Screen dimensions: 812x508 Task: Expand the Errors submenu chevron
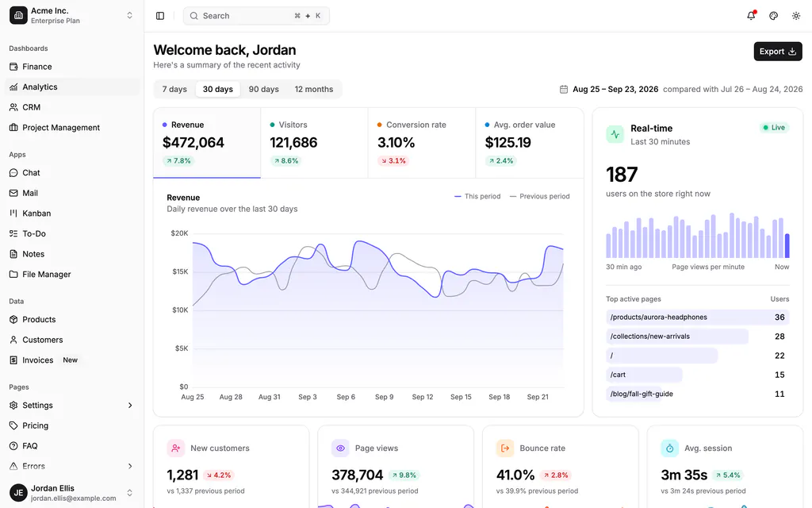(130, 466)
